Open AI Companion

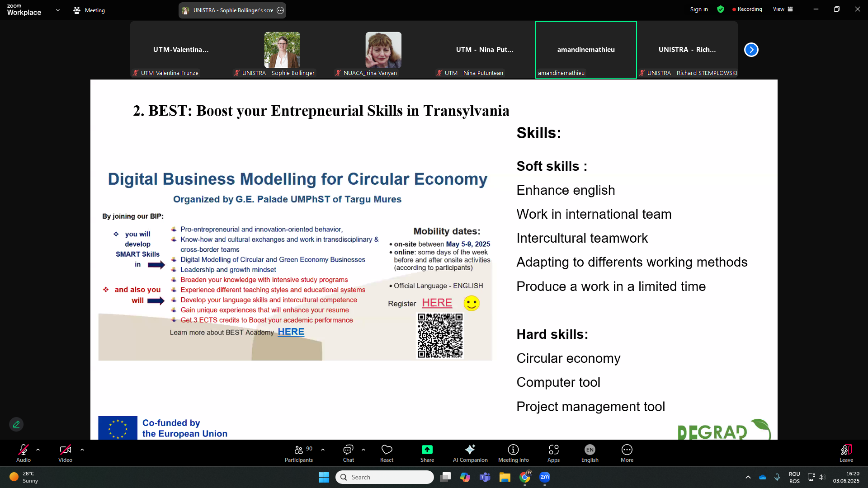pos(470,453)
